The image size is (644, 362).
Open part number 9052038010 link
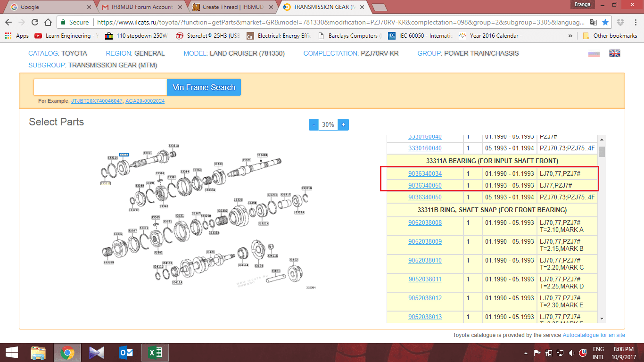coord(425,260)
